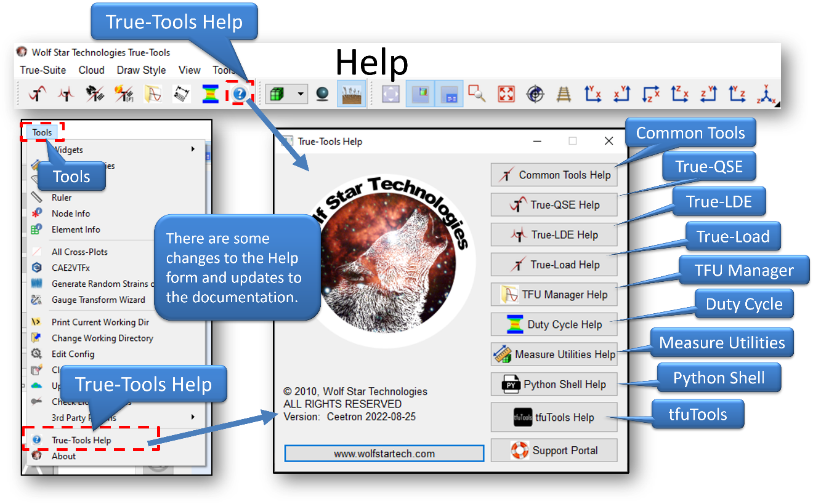This screenshot has width=813, height=504.
Task: Open TFU Manager icon in main toolbar
Action: 152,94
